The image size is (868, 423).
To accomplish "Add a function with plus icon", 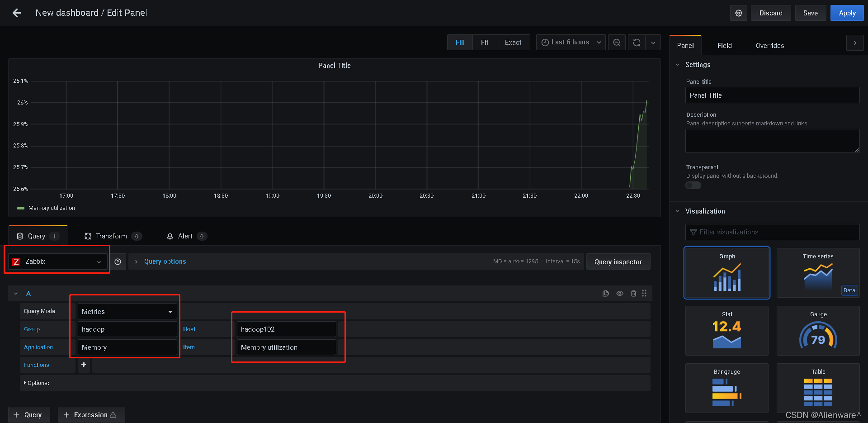I will point(84,365).
